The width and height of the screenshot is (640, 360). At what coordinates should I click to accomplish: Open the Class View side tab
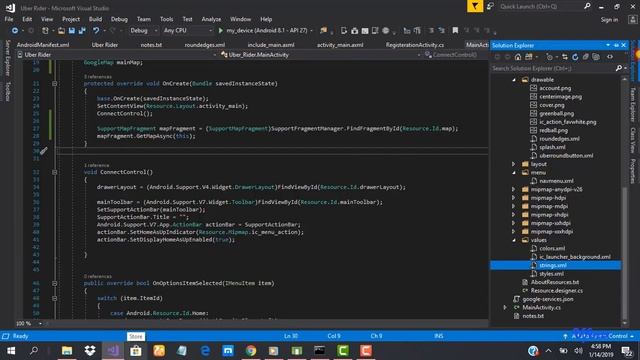coord(633,140)
